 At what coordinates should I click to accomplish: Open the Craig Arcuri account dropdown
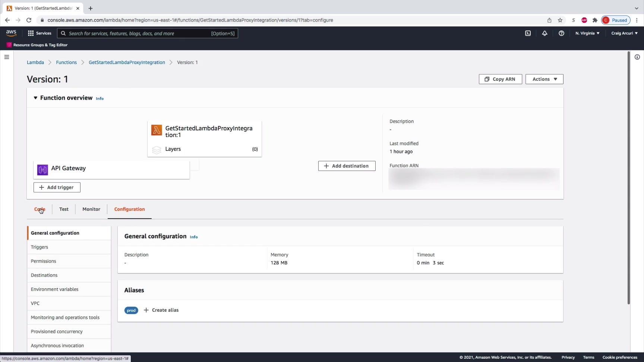[x=624, y=33]
